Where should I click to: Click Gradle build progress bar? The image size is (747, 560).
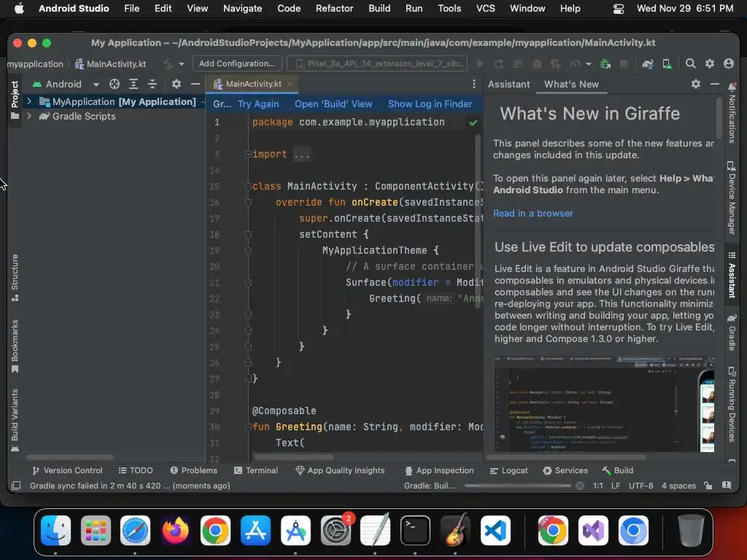(x=518, y=486)
